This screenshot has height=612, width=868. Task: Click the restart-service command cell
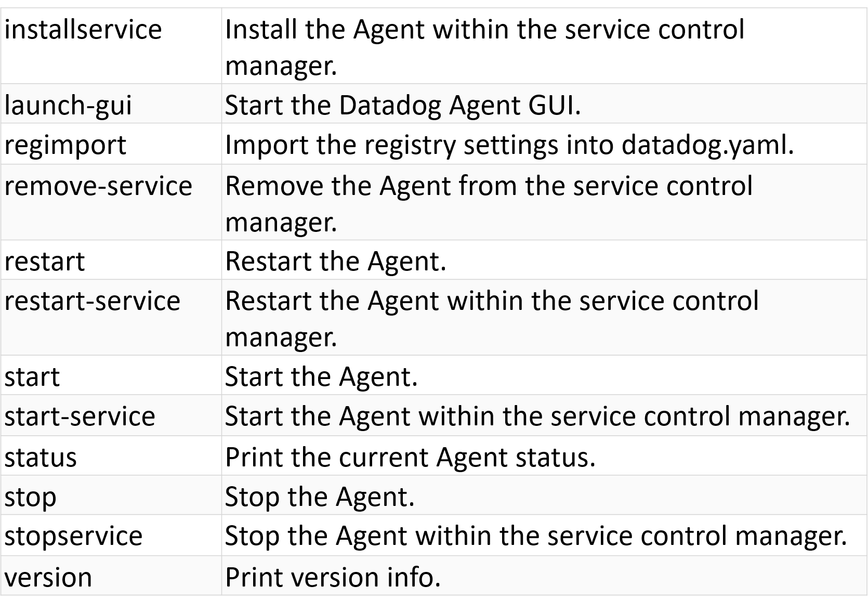pyautogui.click(x=93, y=301)
